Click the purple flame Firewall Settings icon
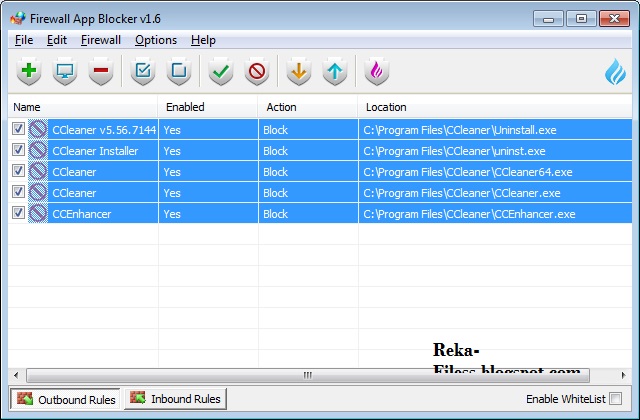Viewport: 640px width, 420px height. pyautogui.click(x=376, y=71)
